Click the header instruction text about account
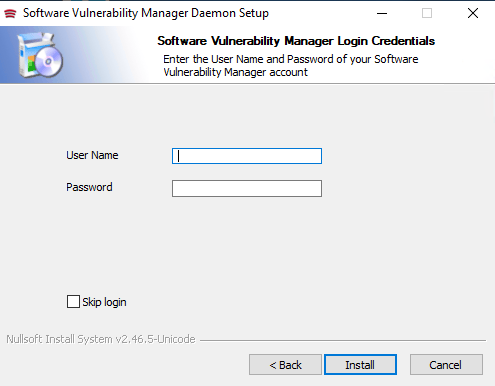This screenshot has width=495, height=386. click(x=291, y=66)
